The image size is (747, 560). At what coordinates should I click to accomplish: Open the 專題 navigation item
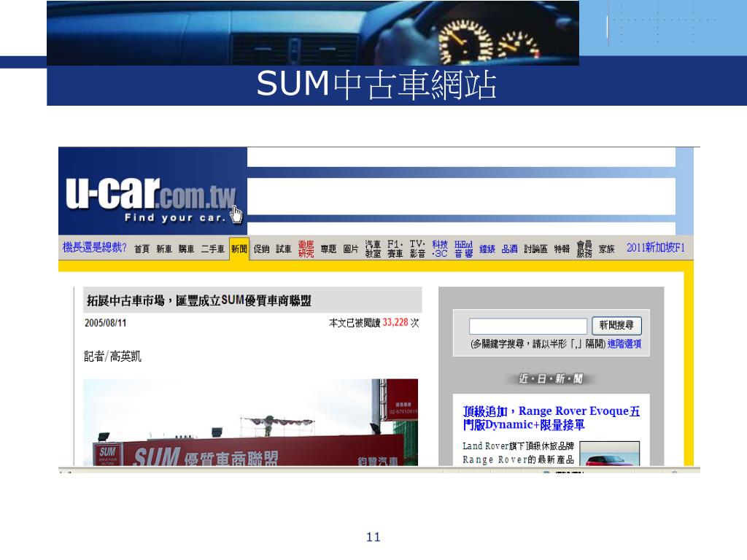[x=328, y=249]
